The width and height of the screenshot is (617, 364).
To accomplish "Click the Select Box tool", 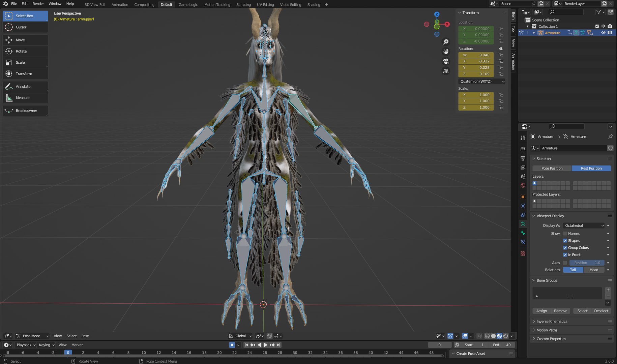I will click(x=25, y=16).
